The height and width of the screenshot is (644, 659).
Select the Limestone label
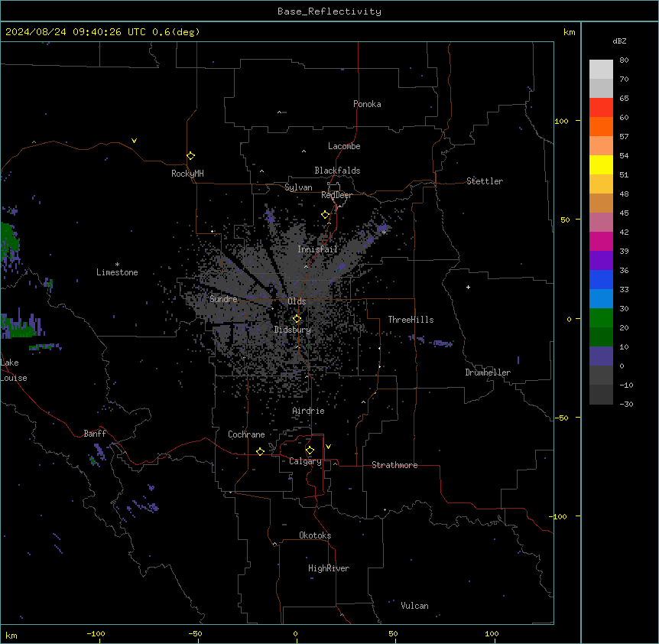coord(117,272)
